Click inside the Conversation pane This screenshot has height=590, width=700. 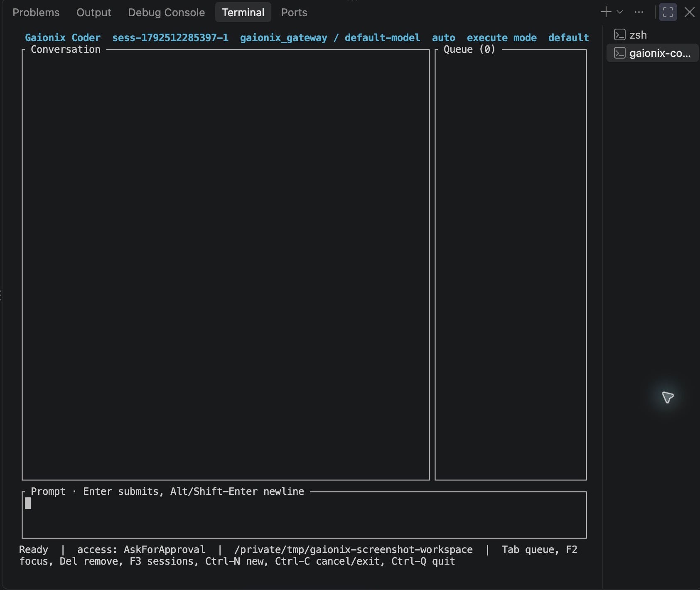click(226, 265)
